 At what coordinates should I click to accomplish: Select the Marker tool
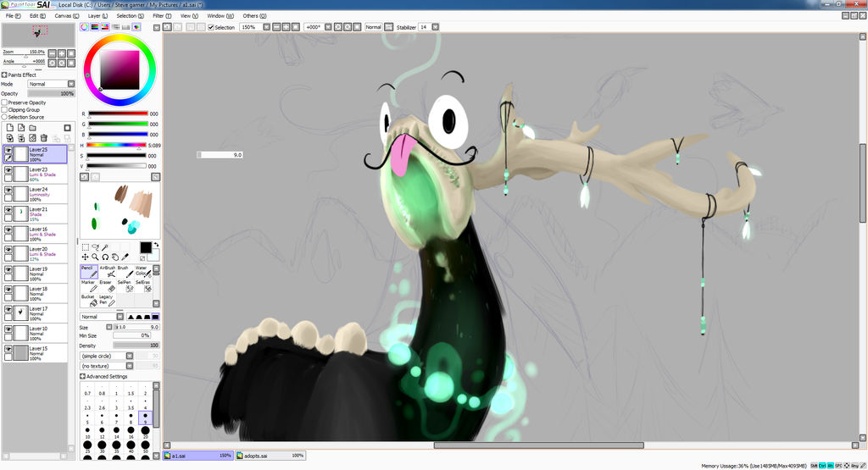(x=89, y=286)
